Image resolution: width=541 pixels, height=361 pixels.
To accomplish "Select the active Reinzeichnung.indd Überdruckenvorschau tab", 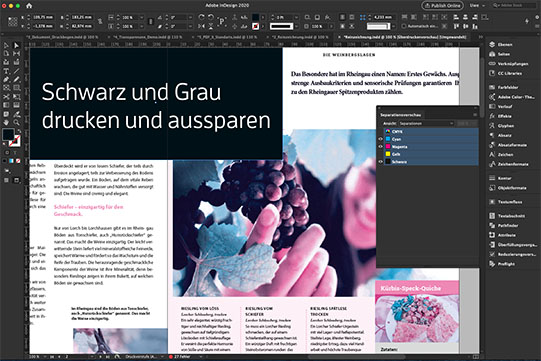I will pyautogui.click(x=404, y=37).
